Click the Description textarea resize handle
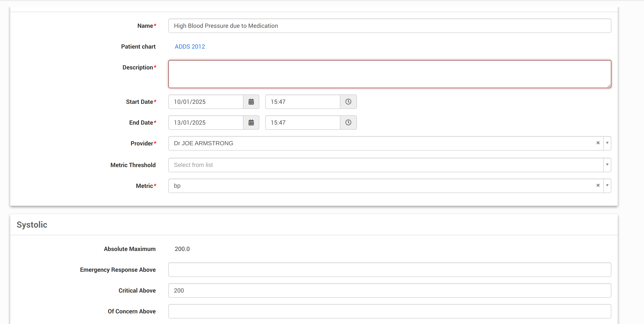 [x=609, y=86]
